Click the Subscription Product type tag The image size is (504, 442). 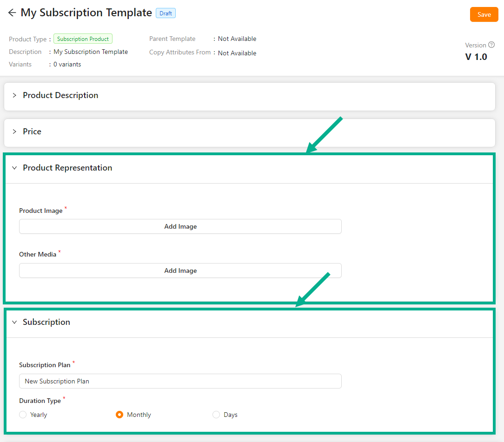83,39
